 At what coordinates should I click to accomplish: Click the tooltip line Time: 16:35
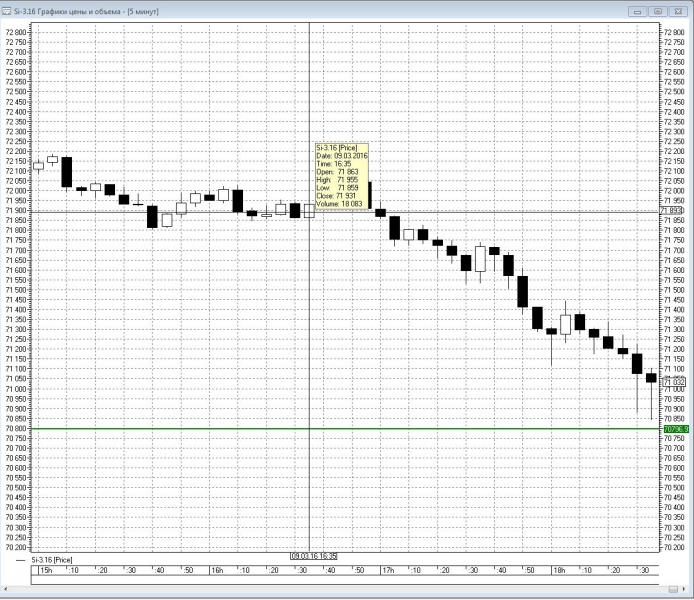(334, 164)
